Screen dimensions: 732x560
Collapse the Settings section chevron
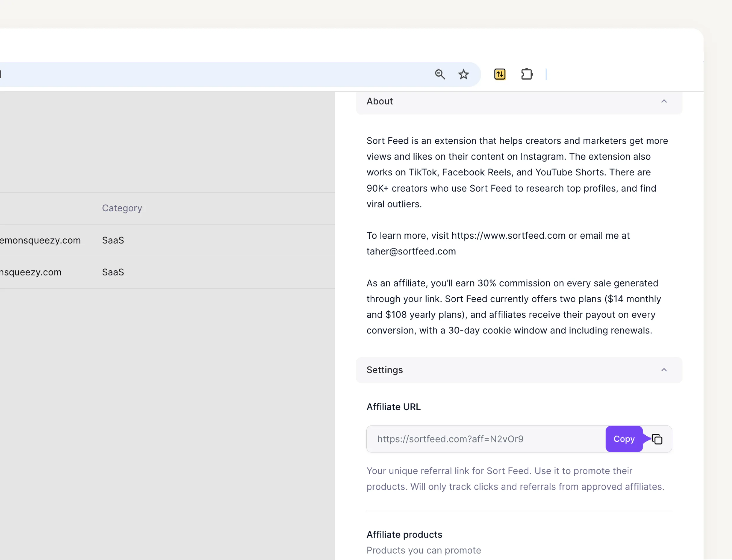pyautogui.click(x=664, y=370)
